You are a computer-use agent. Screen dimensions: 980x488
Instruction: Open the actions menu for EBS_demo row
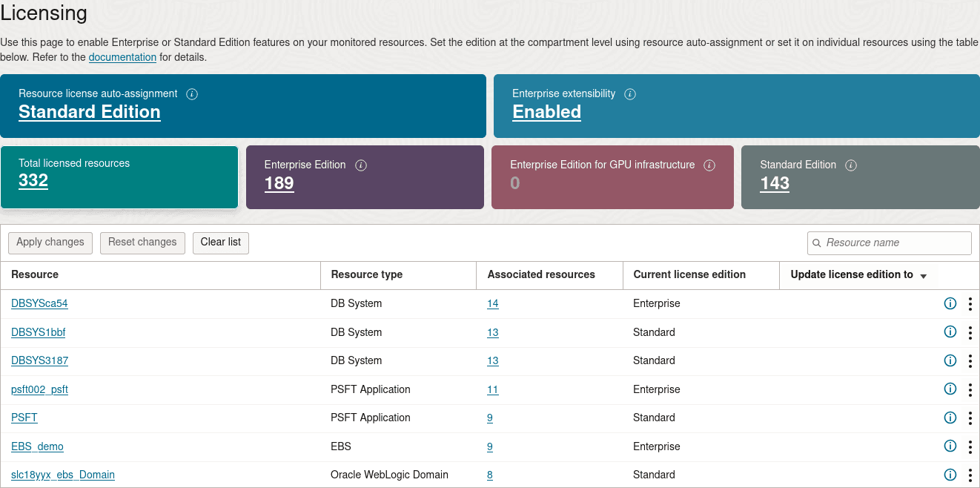[x=970, y=446]
